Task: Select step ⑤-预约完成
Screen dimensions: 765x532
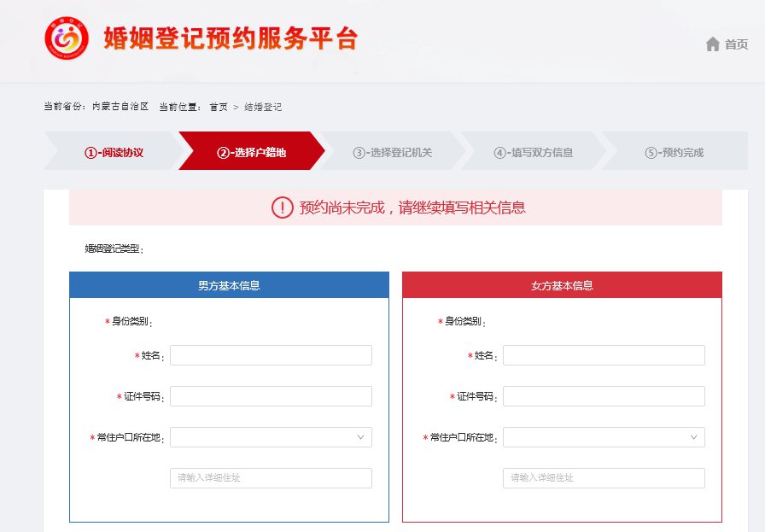Action: [x=674, y=153]
